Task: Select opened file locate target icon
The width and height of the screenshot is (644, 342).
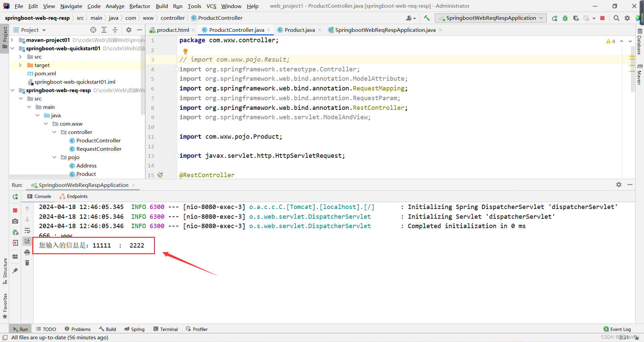Action: pos(93,30)
